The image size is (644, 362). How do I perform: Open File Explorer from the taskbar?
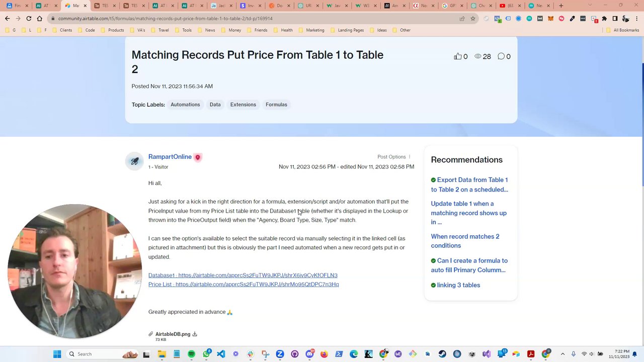tap(162, 354)
